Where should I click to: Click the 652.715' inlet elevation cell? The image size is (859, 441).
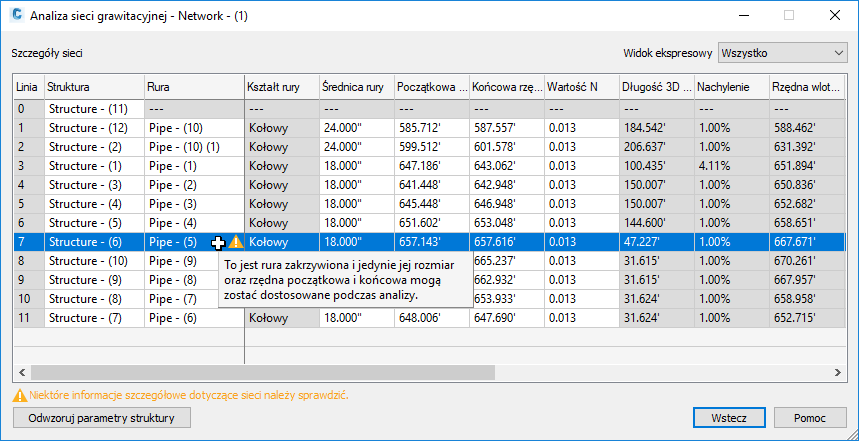[807, 318]
